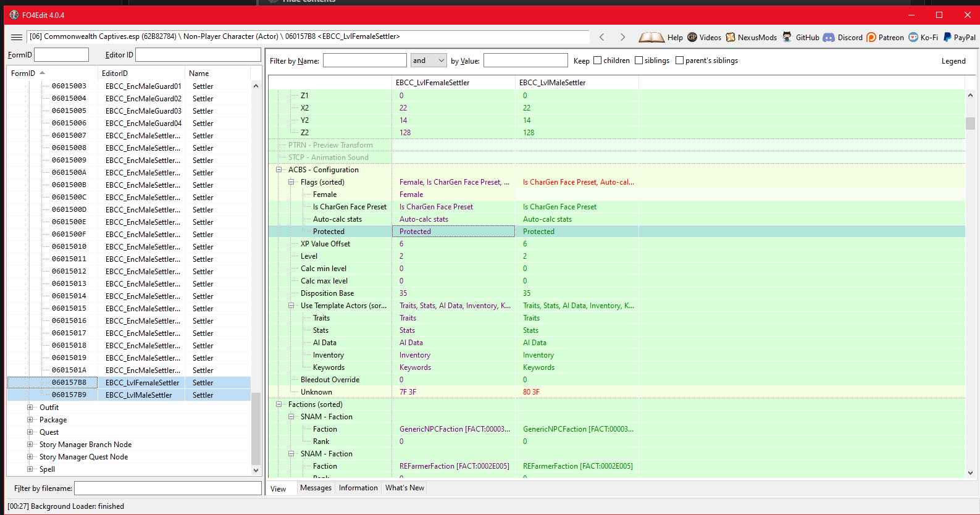Click the Protected flag row label
The image size is (980, 515).
(x=329, y=232)
